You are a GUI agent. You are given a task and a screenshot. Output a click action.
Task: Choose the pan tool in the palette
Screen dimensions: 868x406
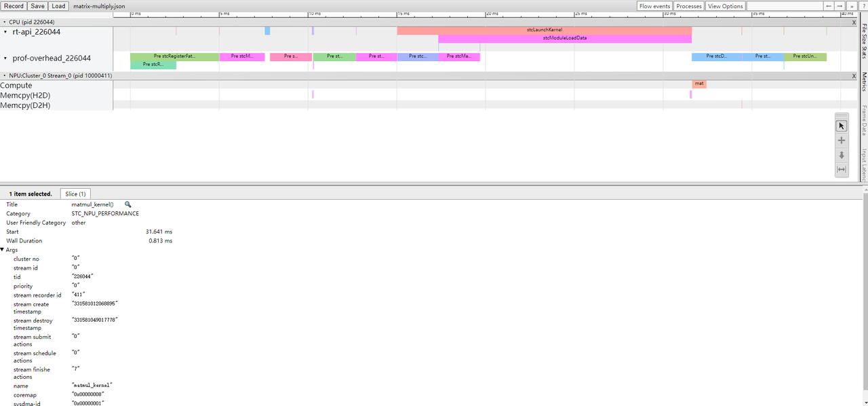click(842, 141)
